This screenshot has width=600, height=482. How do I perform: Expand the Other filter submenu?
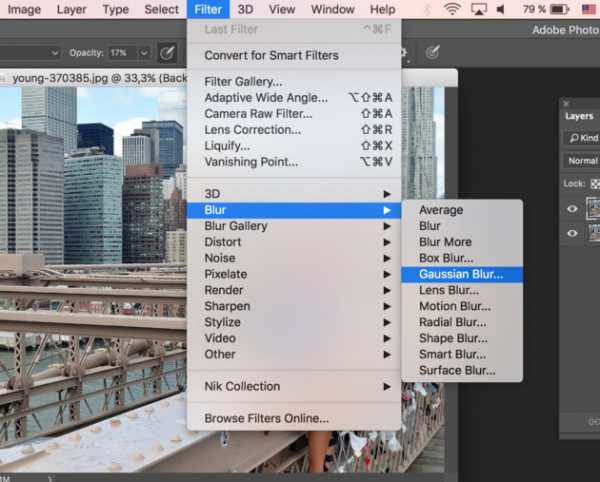(294, 355)
